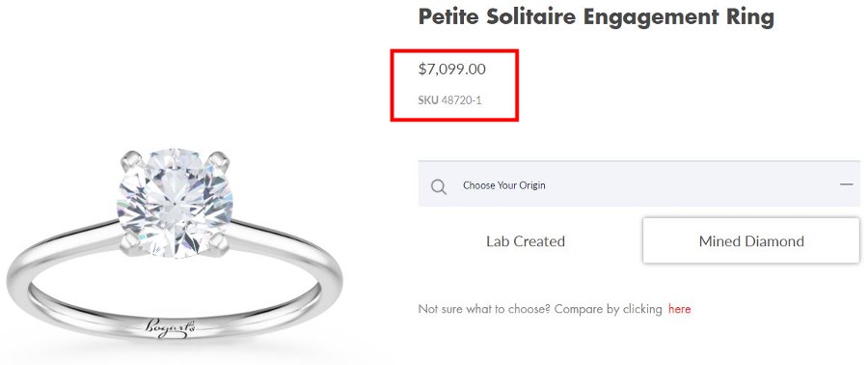
Task: Select the Lab Created origin option
Action: (526, 241)
